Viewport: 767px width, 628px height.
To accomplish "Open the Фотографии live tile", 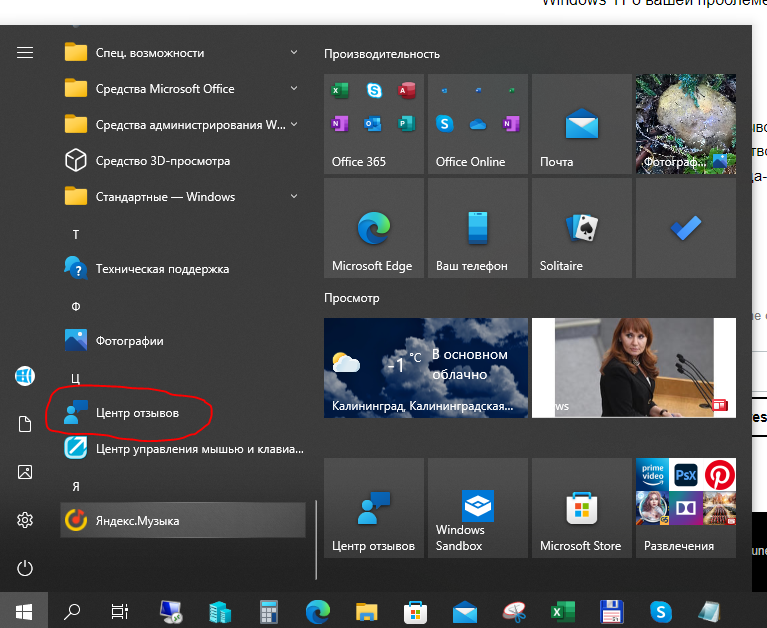I will [686, 124].
